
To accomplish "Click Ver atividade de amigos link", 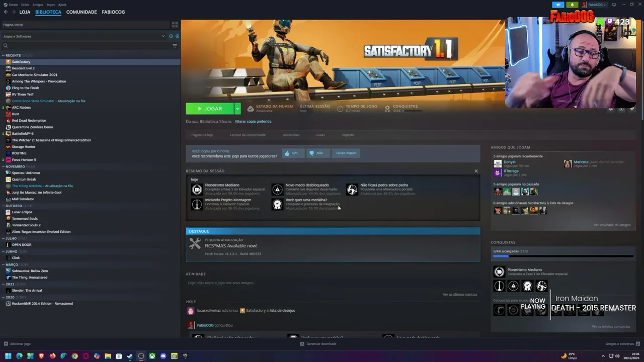I will 612,225.
